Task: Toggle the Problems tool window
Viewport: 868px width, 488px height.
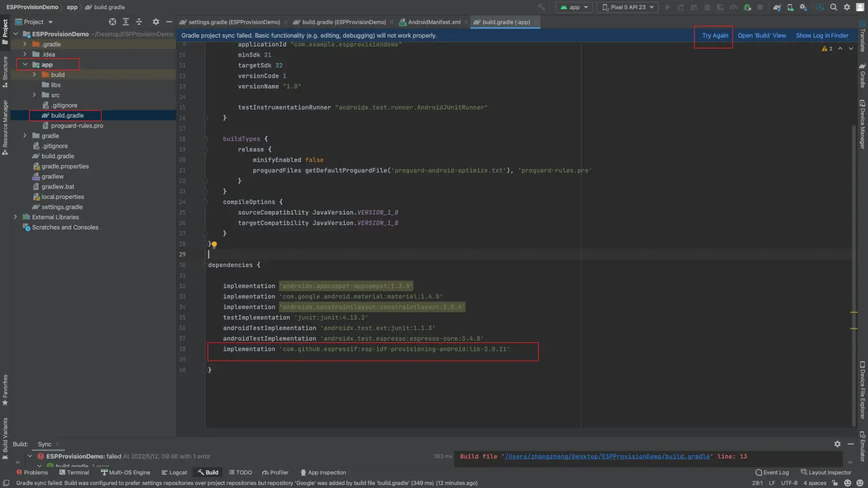Action: [x=32, y=472]
